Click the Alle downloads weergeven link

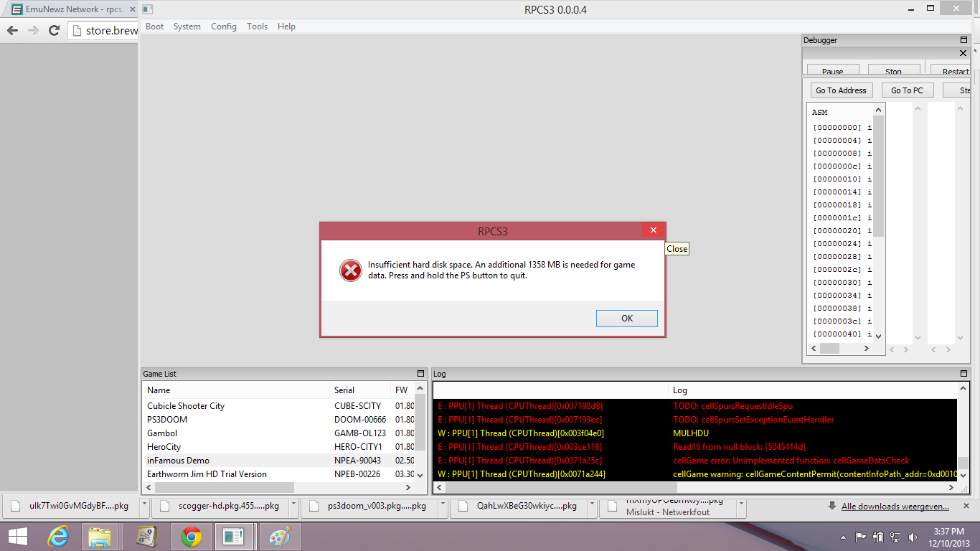coord(895,506)
